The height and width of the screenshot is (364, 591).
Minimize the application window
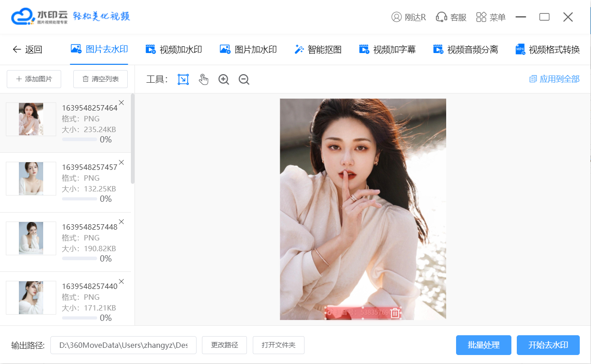point(521,17)
